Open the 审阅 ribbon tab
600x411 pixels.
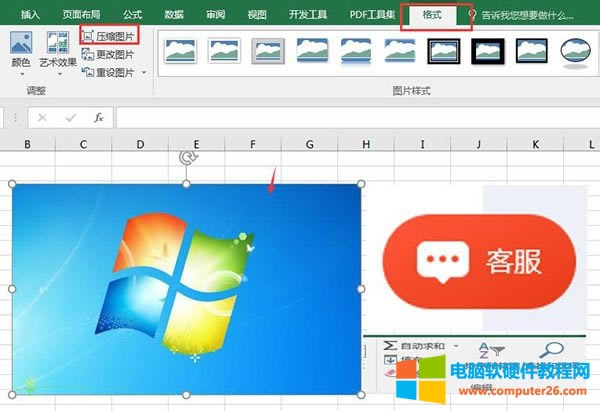pyautogui.click(x=215, y=15)
